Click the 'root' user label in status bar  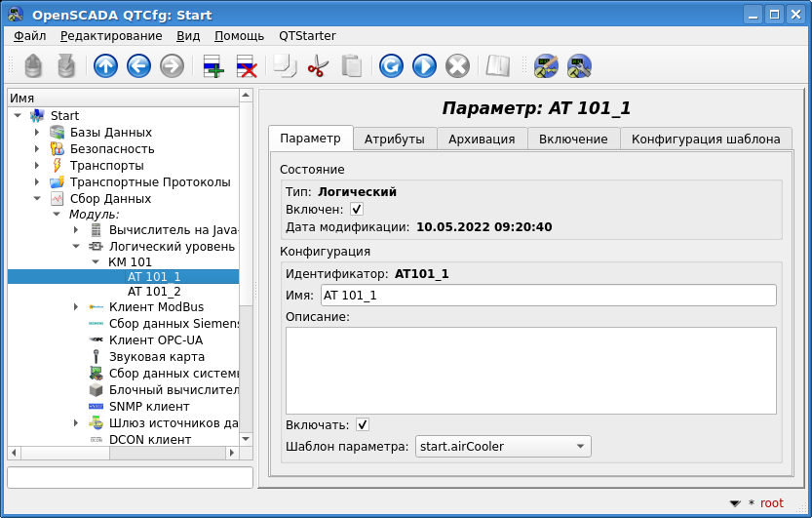(x=771, y=503)
